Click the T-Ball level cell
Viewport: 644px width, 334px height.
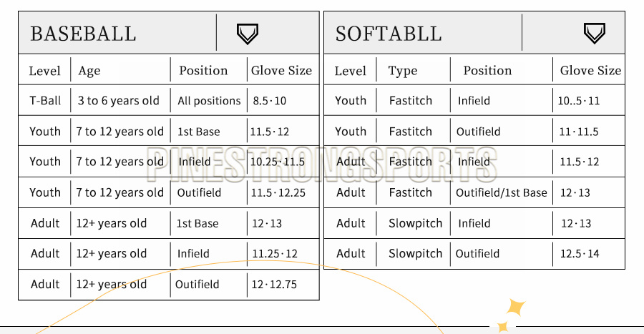coord(45,101)
